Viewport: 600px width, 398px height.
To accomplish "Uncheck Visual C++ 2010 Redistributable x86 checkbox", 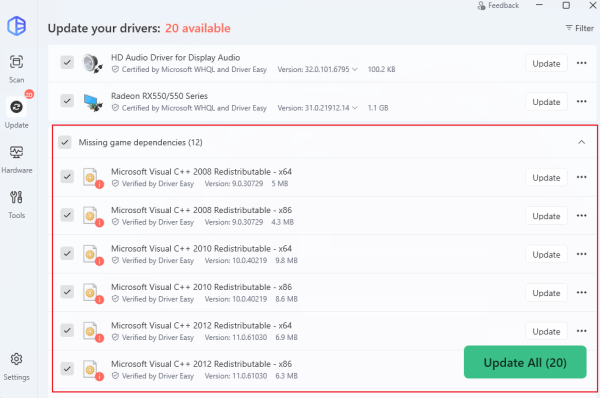I will tap(67, 292).
